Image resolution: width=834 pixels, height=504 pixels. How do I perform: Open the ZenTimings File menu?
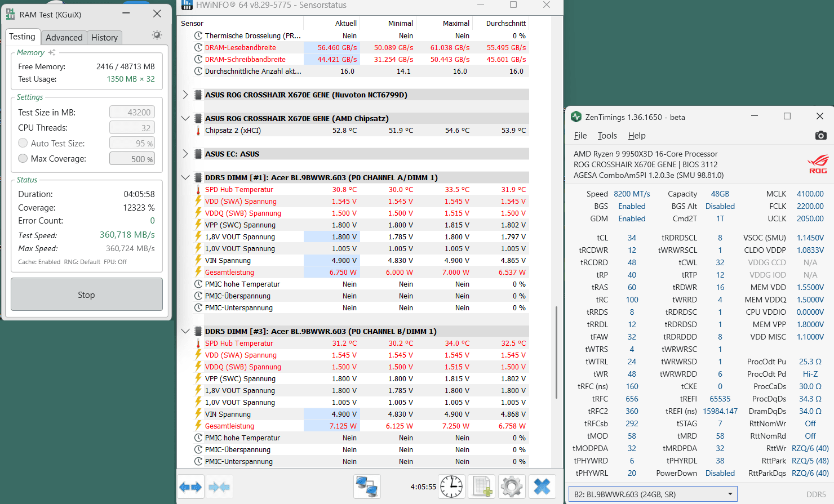(580, 136)
